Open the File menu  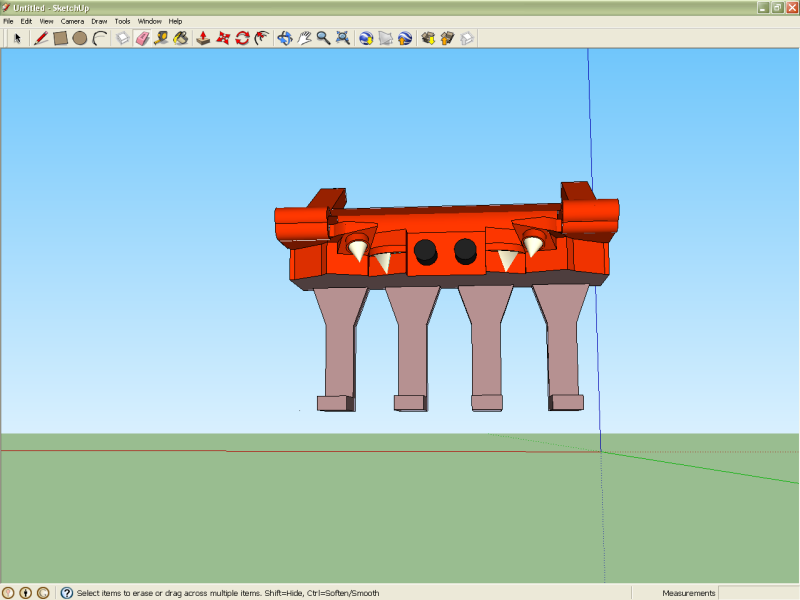click(x=8, y=21)
